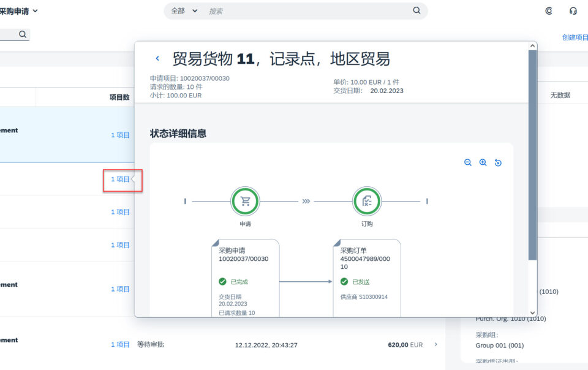
Task: Open the headset support icon
Action: (x=573, y=11)
